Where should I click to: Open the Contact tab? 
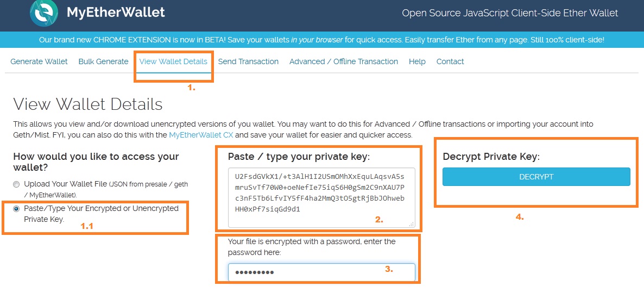[x=450, y=61]
